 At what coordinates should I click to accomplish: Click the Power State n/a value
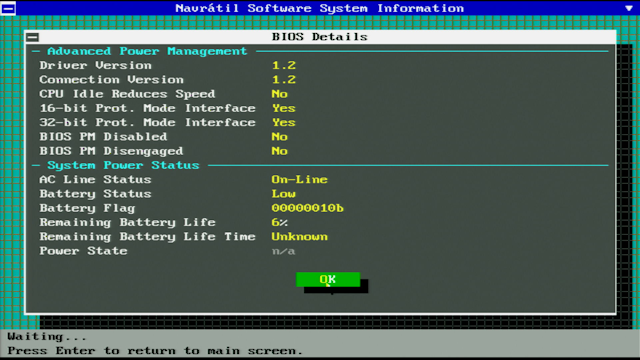click(284, 251)
